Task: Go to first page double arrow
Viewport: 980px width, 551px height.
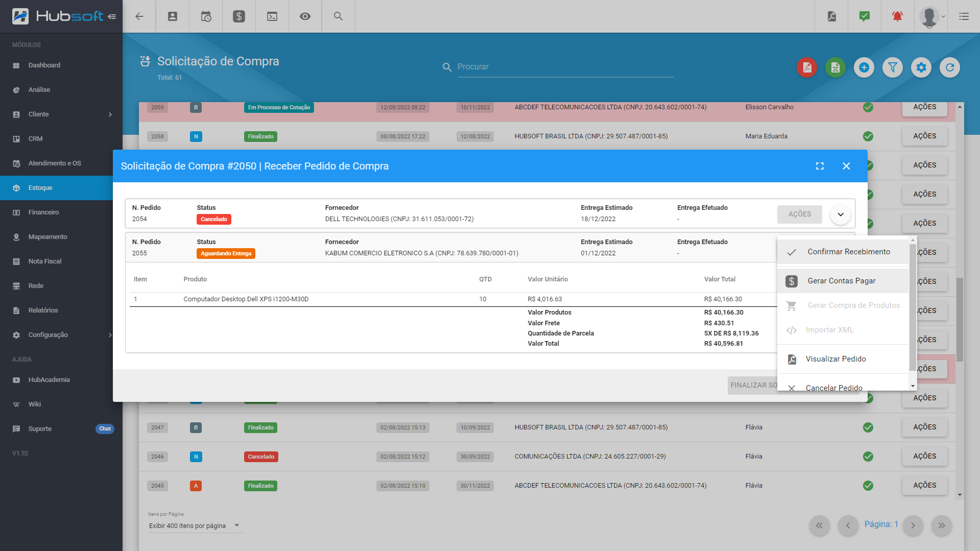Action: 819,525
